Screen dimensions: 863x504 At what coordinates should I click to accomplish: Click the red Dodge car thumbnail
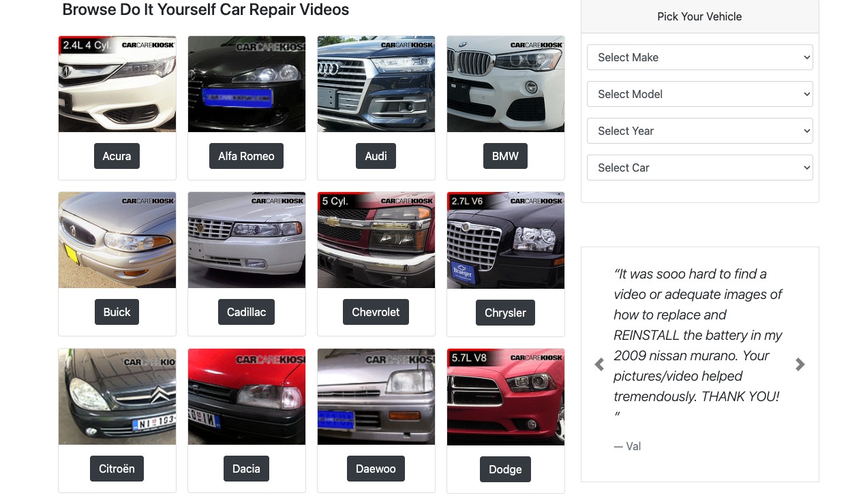pos(506,397)
